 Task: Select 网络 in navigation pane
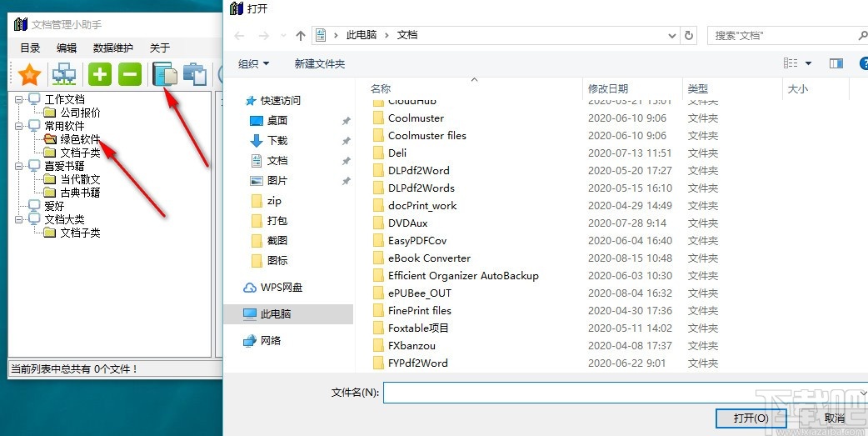[271, 341]
